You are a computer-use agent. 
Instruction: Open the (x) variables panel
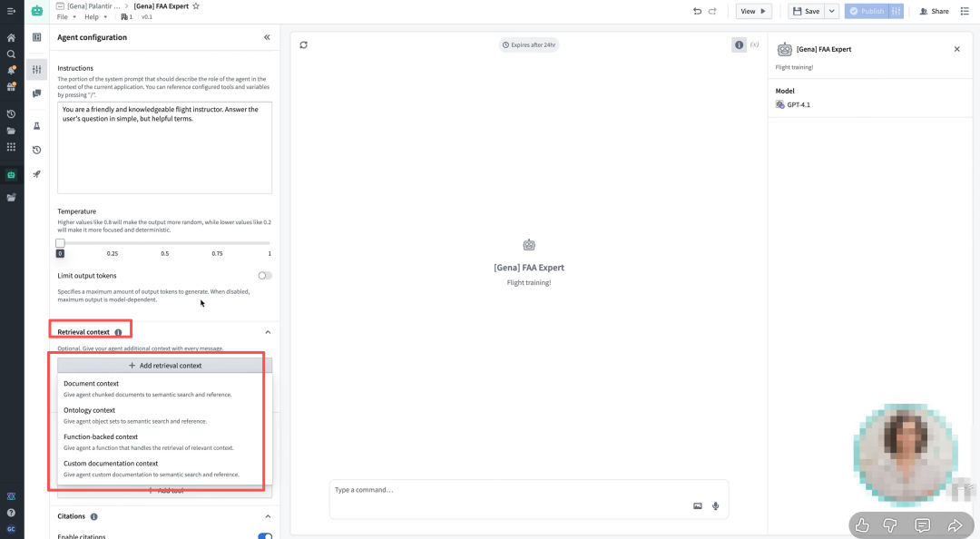click(x=754, y=45)
